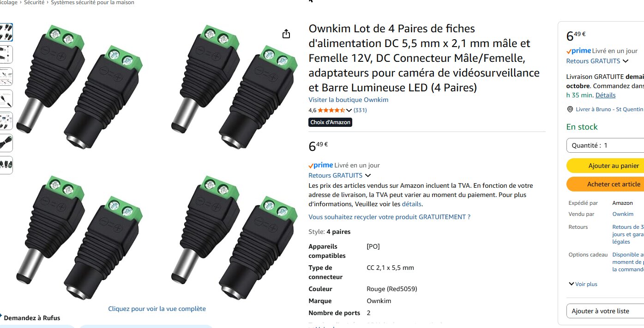
Task: Expand Retours GRATUITS in the buy box
Action: click(597, 61)
